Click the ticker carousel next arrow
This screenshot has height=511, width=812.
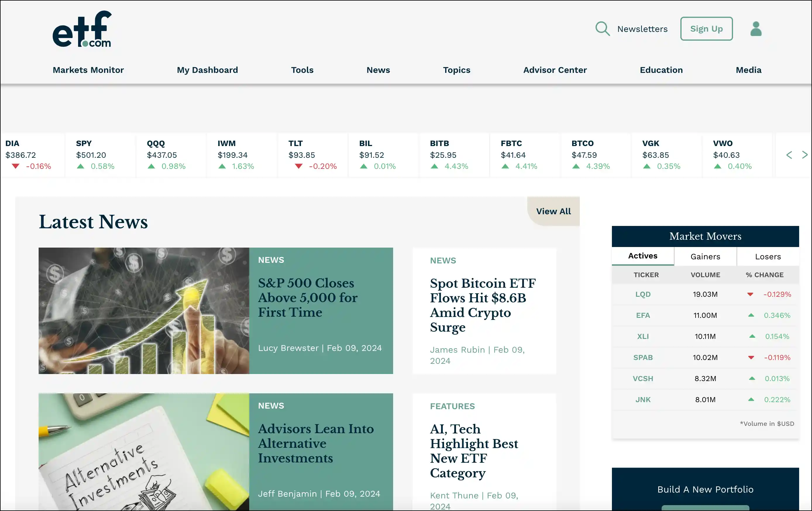(805, 155)
